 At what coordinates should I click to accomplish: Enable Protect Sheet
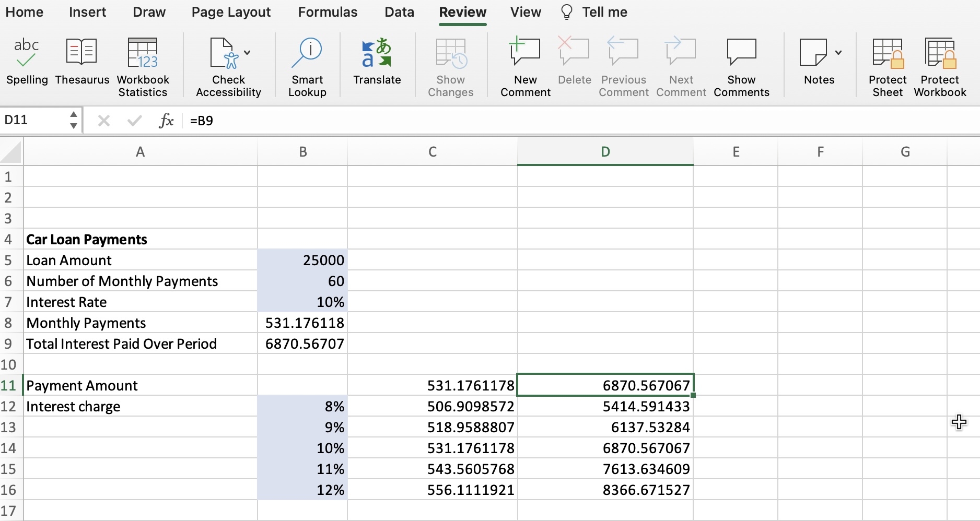[x=887, y=63]
